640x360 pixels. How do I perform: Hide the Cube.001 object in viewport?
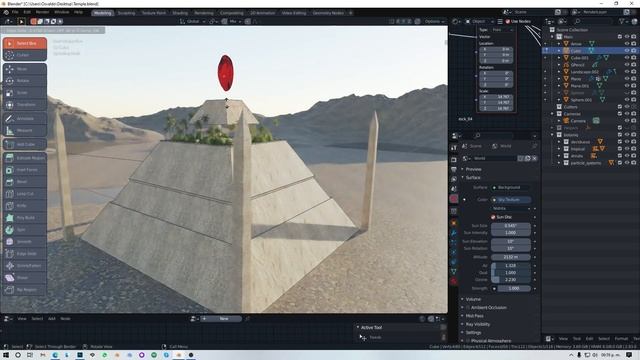pos(627,58)
